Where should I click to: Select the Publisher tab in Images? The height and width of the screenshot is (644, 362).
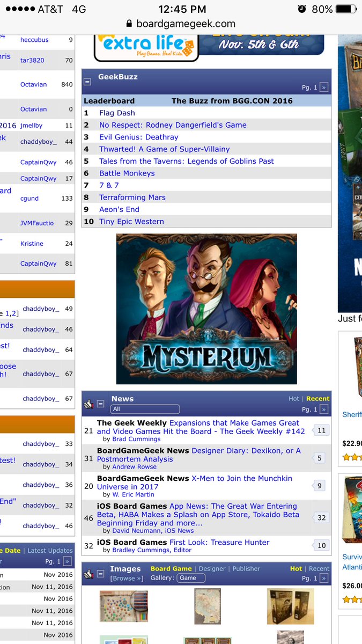coord(246,569)
